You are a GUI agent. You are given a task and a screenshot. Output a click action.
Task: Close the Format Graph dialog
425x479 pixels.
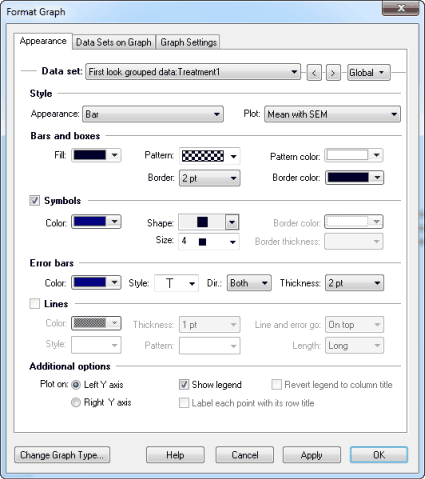[x=400, y=9]
